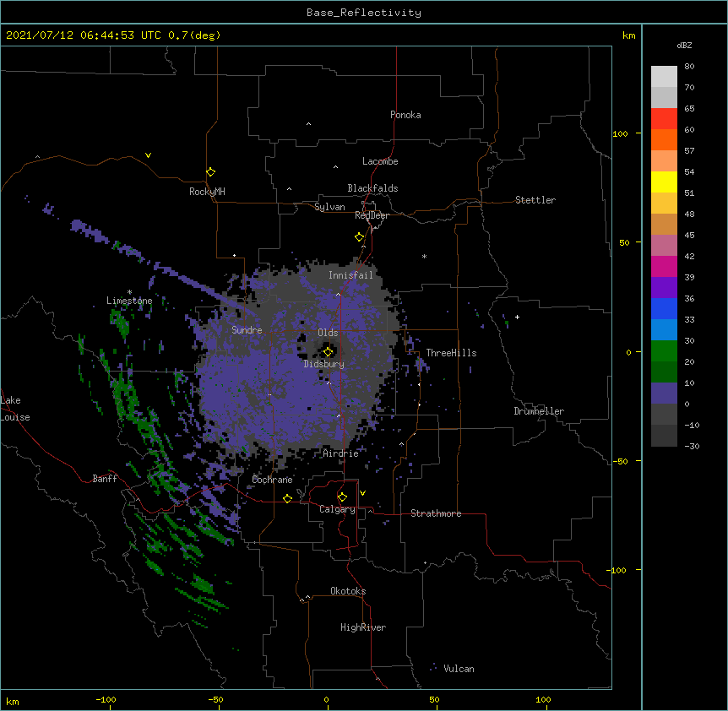Click the Sylvan label

coord(329,207)
